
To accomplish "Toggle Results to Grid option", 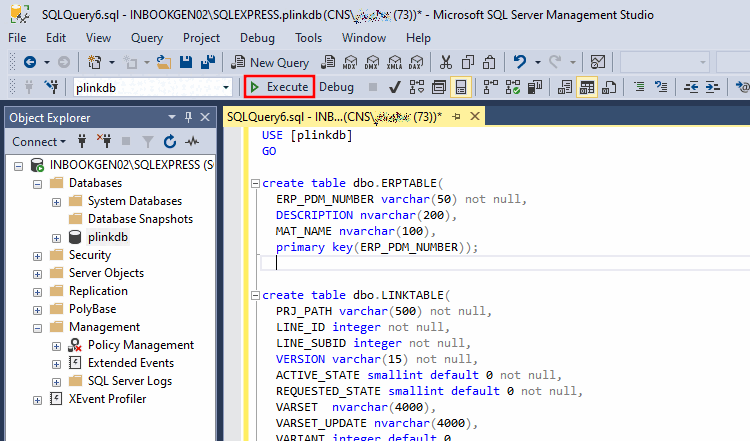I will [587, 88].
